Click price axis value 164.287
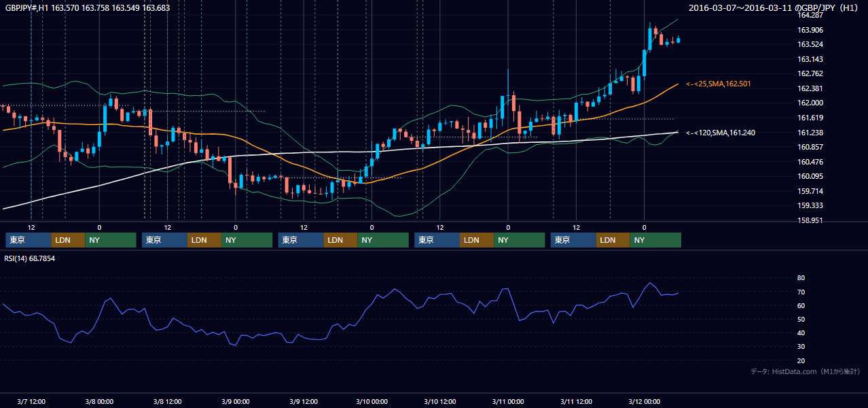 [810, 15]
